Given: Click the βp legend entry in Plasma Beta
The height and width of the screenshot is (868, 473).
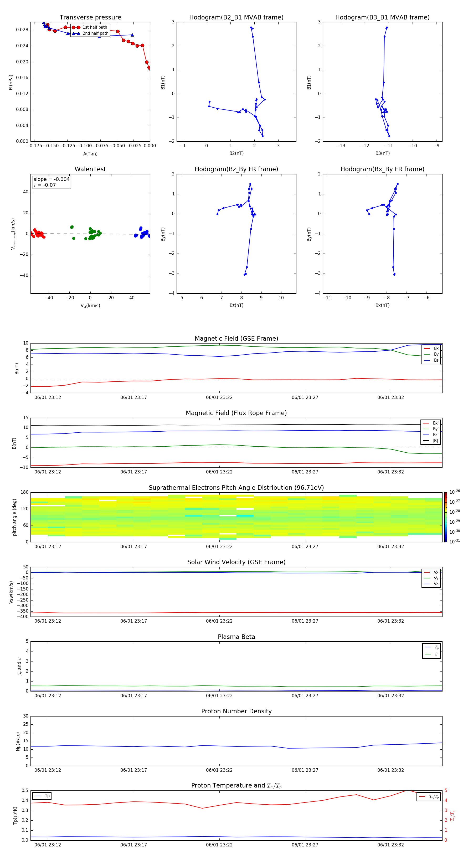Looking at the screenshot, I should (x=431, y=647).
